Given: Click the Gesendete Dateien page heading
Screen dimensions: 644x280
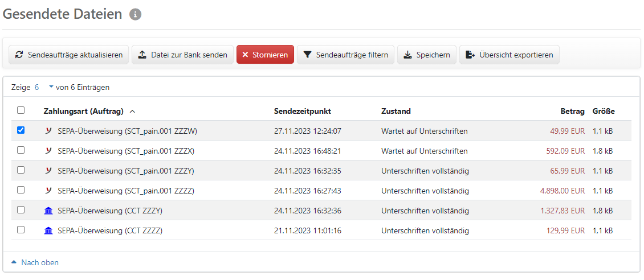Looking at the screenshot, I should [x=63, y=14].
